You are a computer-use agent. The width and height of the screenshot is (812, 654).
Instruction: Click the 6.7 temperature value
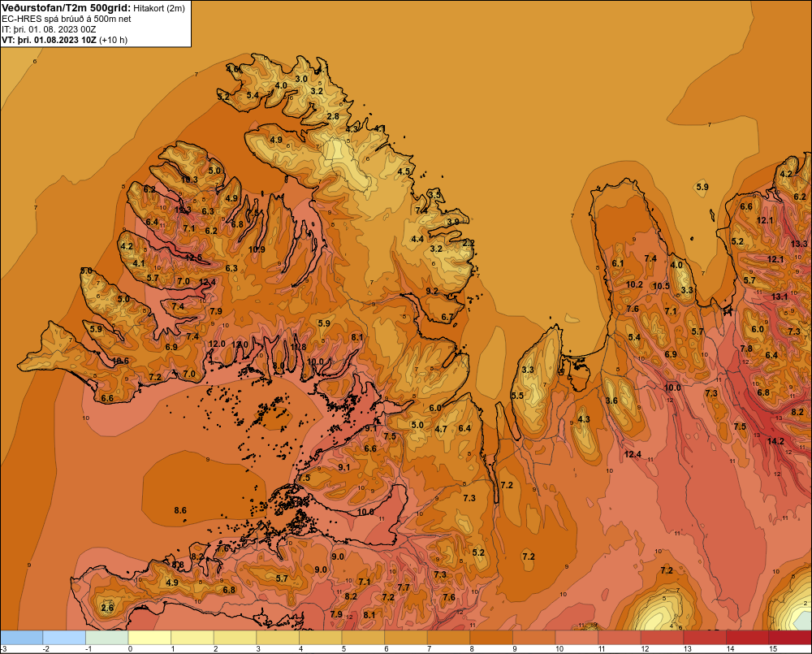(447, 317)
